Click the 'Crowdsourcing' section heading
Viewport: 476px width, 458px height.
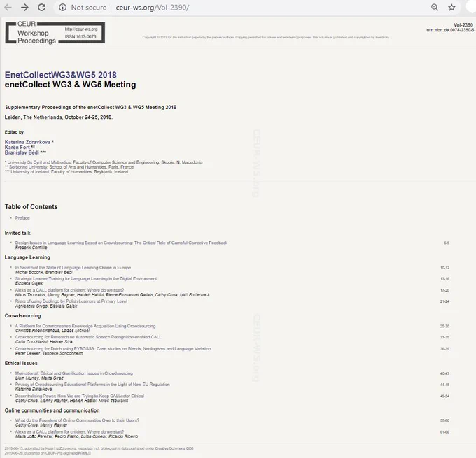coord(23,316)
